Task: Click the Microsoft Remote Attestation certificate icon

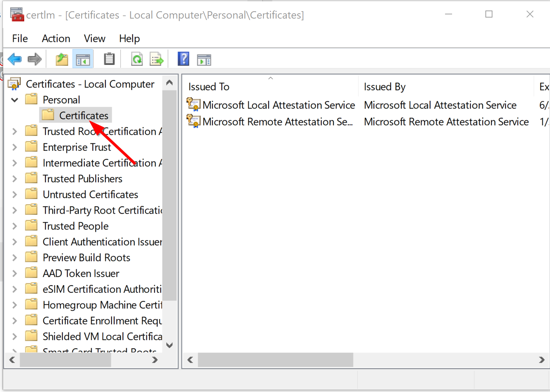Action: pos(193,121)
